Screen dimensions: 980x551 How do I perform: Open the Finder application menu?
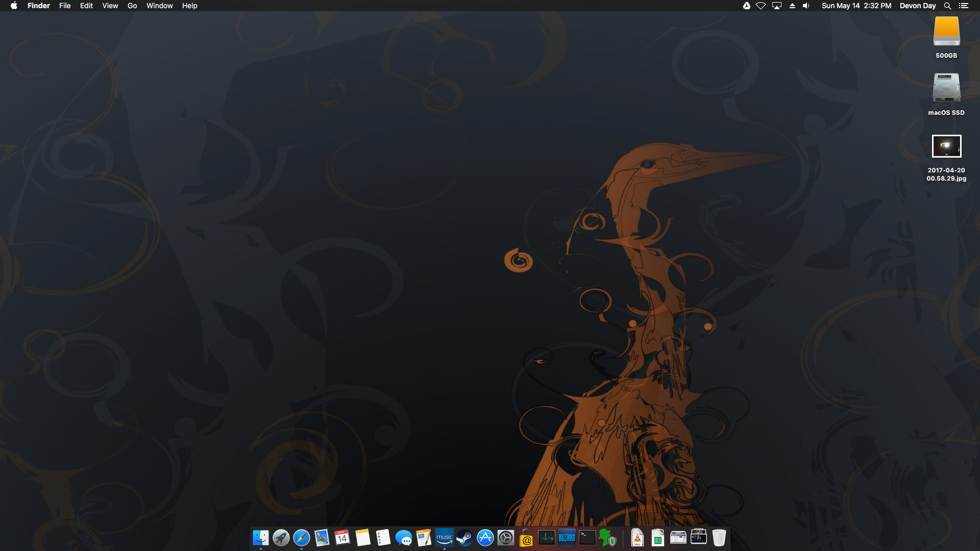(39, 6)
